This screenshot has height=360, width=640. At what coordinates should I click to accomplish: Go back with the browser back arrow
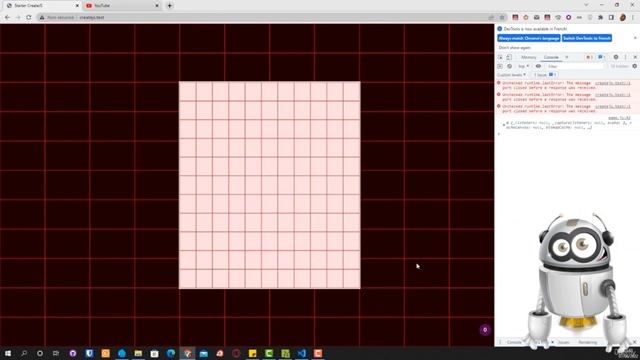(7, 18)
